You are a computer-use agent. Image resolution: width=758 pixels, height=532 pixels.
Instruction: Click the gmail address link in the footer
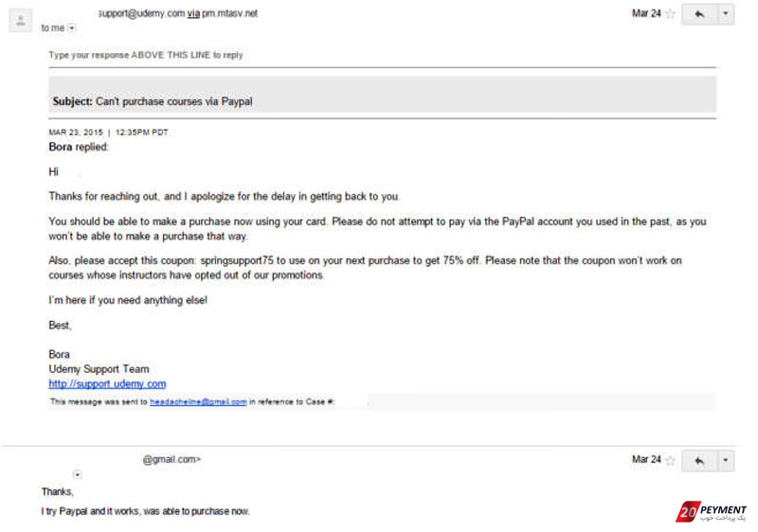198,401
